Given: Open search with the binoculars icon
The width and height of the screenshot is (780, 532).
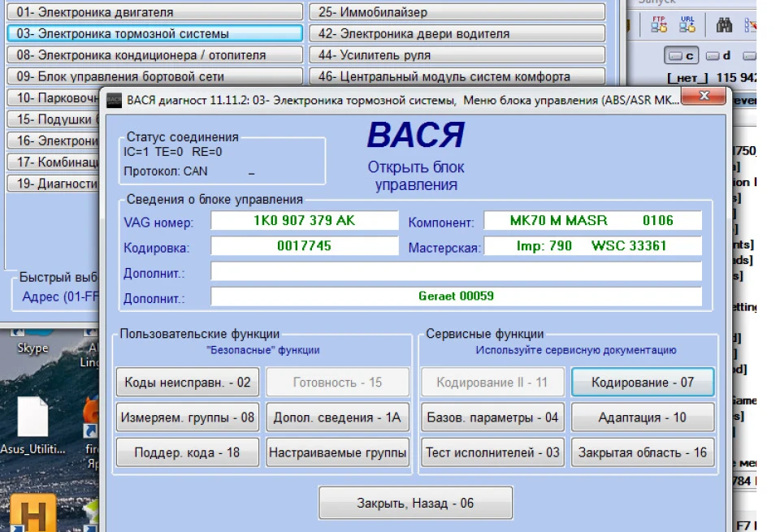Looking at the screenshot, I should [x=724, y=24].
